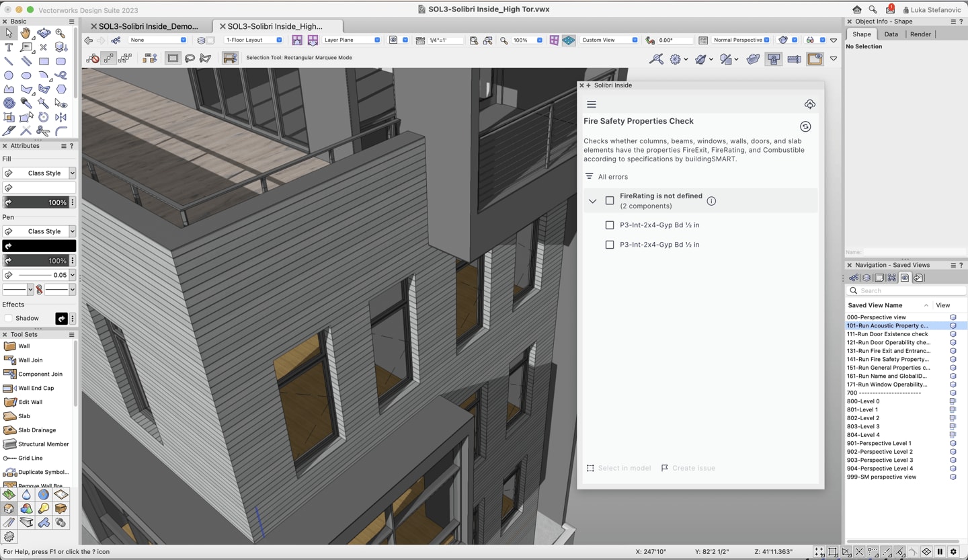The image size is (968, 560).
Task: Open the Layer Plane dropdown
Action: click(352, 40)
